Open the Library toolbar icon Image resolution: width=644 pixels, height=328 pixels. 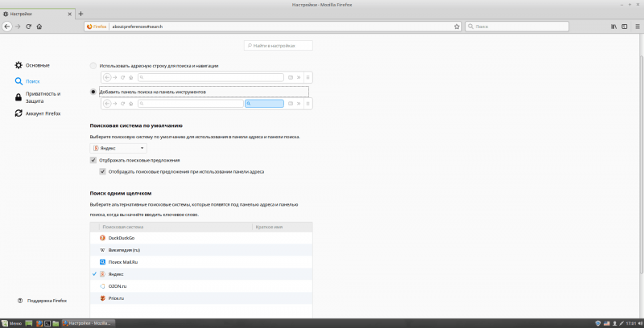614,27
